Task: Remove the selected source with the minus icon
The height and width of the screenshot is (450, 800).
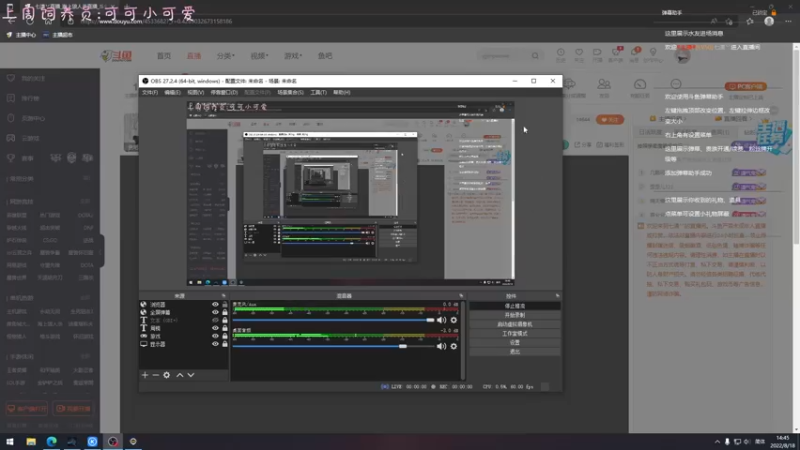Action: pyautogui.click(x=156, y=375)
